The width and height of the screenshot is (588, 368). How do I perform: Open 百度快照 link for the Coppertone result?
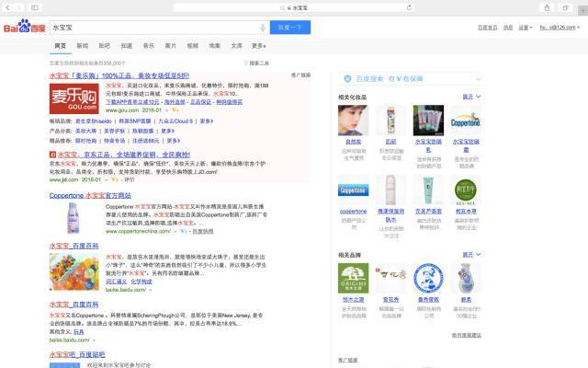[203, 231]
